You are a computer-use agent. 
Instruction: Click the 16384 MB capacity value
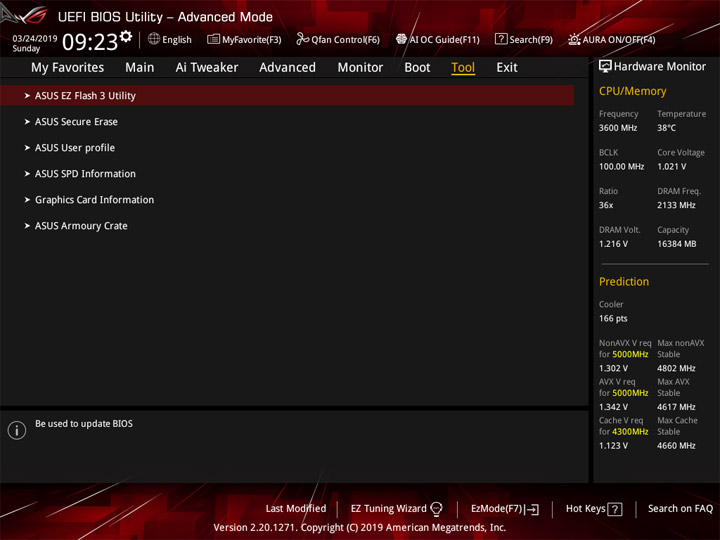coord(676,244)
